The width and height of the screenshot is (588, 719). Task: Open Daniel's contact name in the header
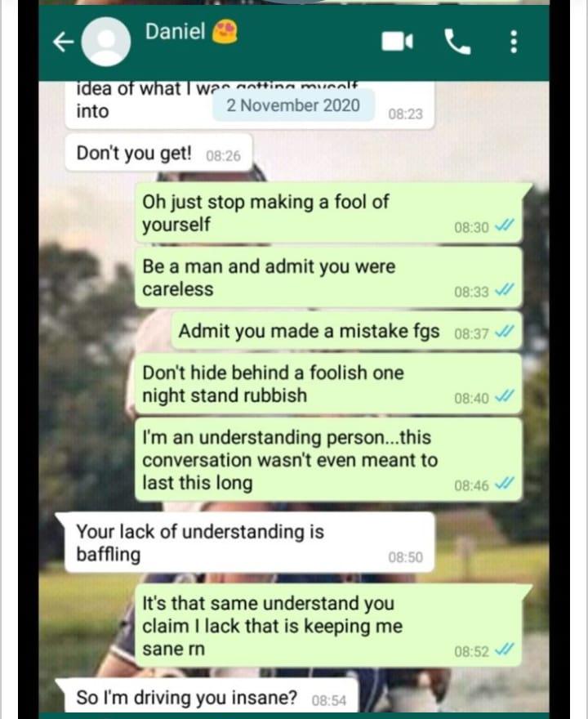click(175, 32)
